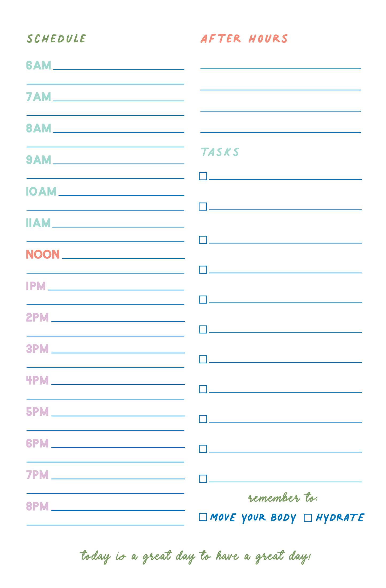Viewport: 386px width, 588px height.
Task: Select the 8PM time label
Action: [x=37, y=506]
